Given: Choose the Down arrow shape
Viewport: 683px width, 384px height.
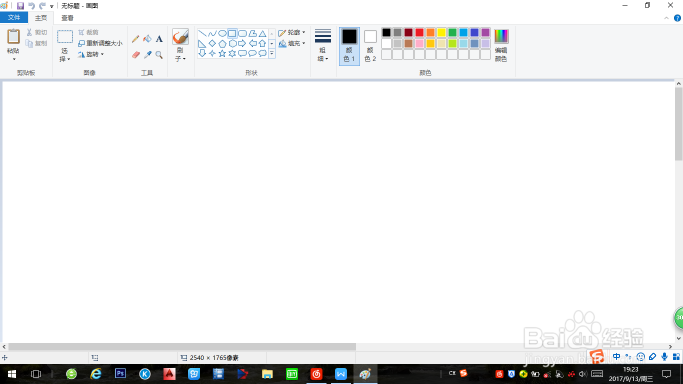Looking at the screenshot, I should (202, 53).
